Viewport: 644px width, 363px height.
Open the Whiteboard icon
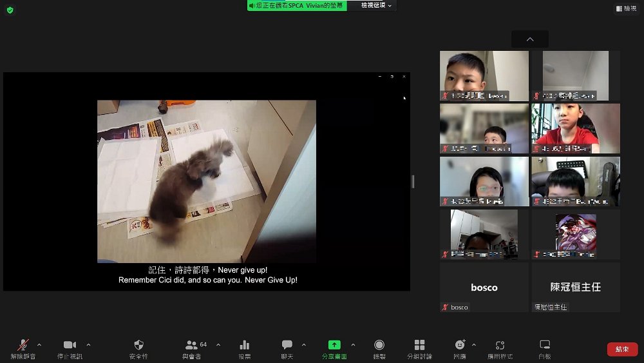coord(545,346)
